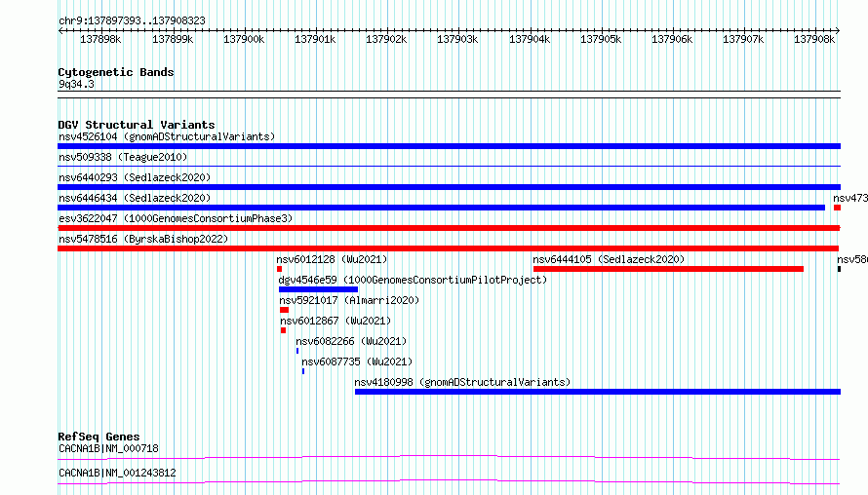Click the nsv4526104 (gnomADStructuralVariants) label
The width and height of the screenshot is (868, 495).
point(167,136)
